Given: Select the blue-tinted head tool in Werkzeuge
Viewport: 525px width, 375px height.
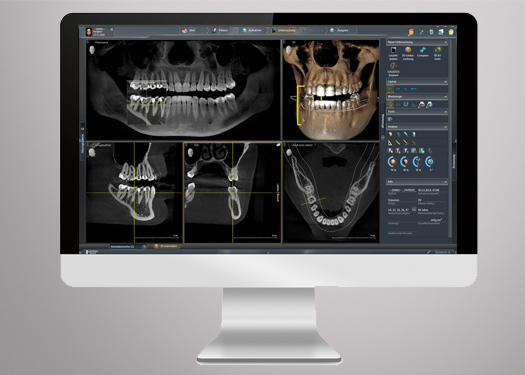Looking at the screenshot, I should coord(430,104).
